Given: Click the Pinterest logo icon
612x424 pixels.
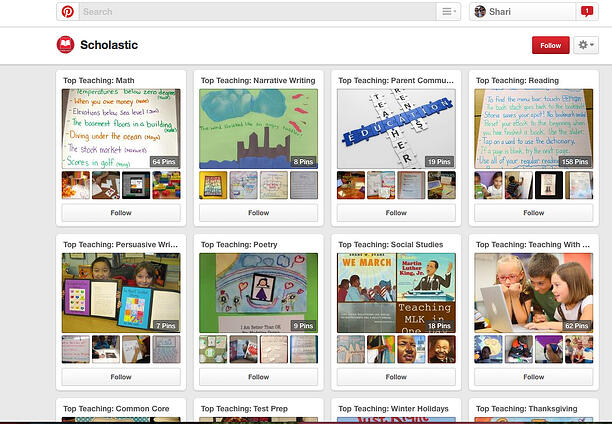Looking at the screenshot, I should tap(68, 12).
